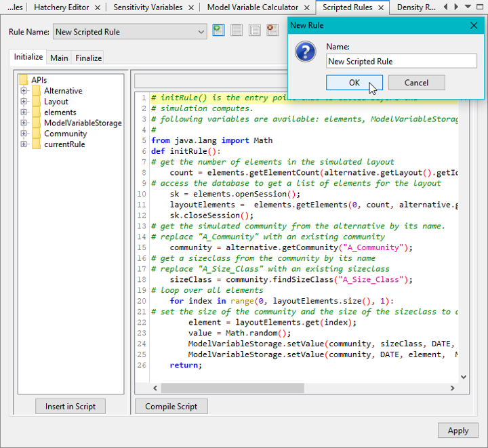
Task: Click the Compile Script button
Action: (171, 407)
